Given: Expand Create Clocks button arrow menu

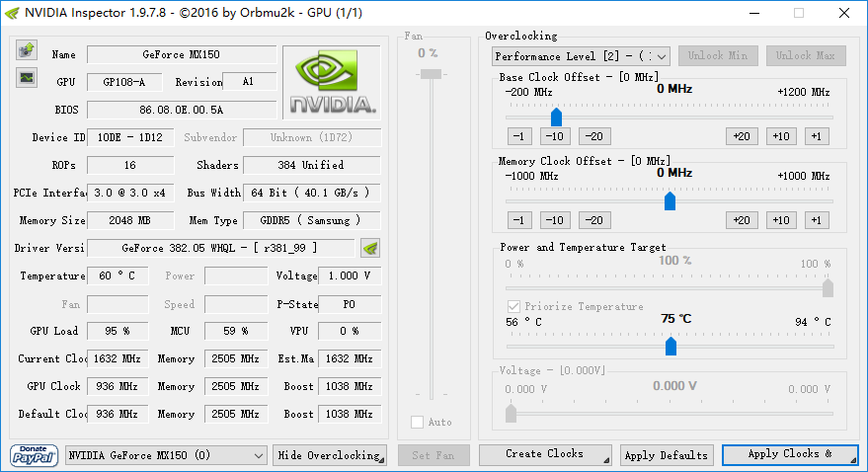Looking at the screenshot, I should tap(605, 459).
